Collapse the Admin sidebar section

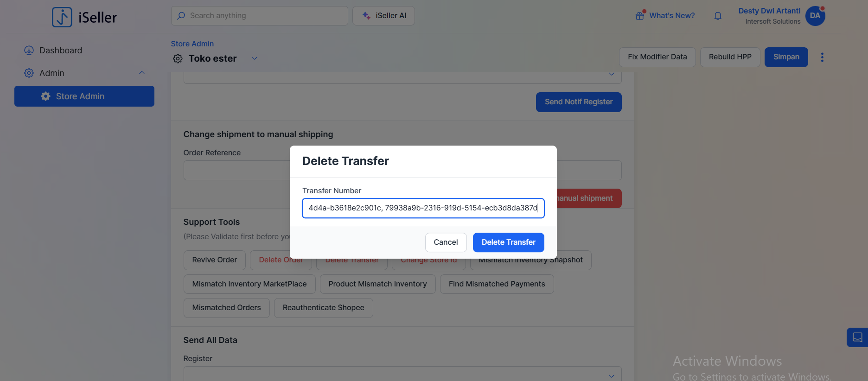point(142,73)
